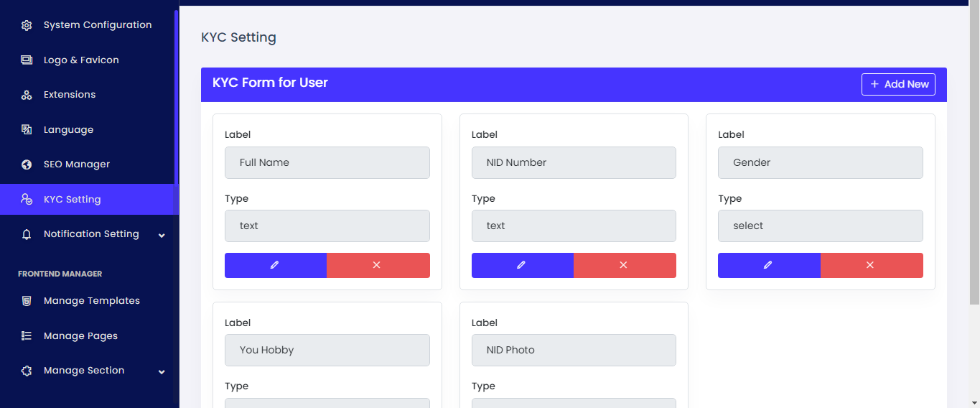Viewport: 980px width, 408px height.
Task: Click the SEO Manager globe icon
Action: 27,164
